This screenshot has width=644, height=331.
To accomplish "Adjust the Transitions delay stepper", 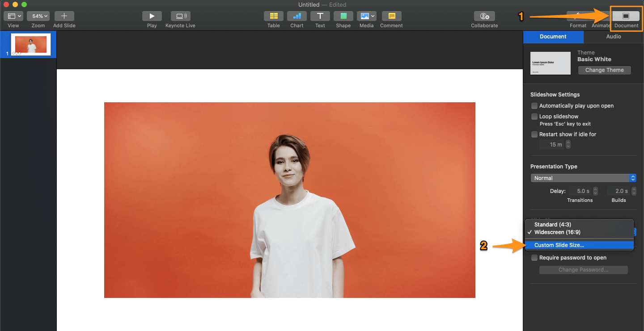I will point(595,191).
